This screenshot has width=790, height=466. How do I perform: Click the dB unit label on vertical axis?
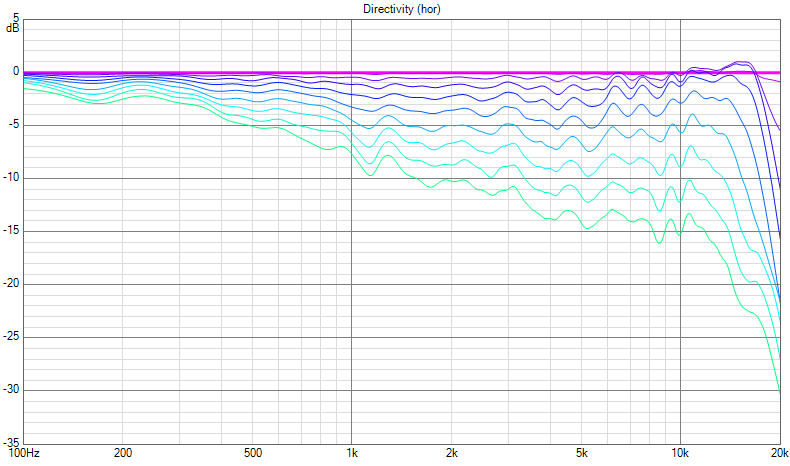click(x=12, y=28)
